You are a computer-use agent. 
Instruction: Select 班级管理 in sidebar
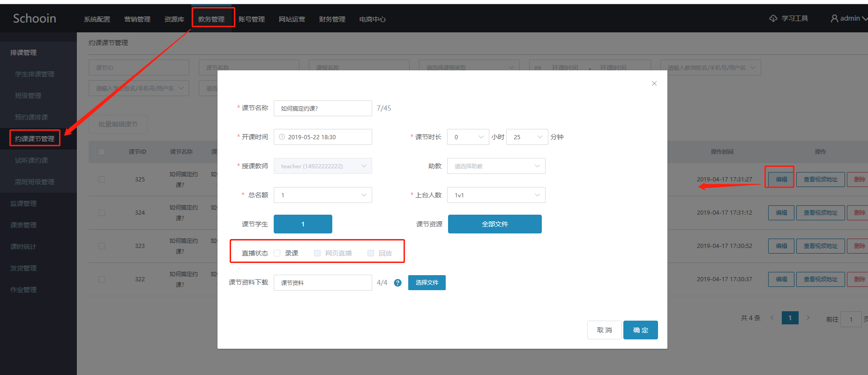[28, 96]
